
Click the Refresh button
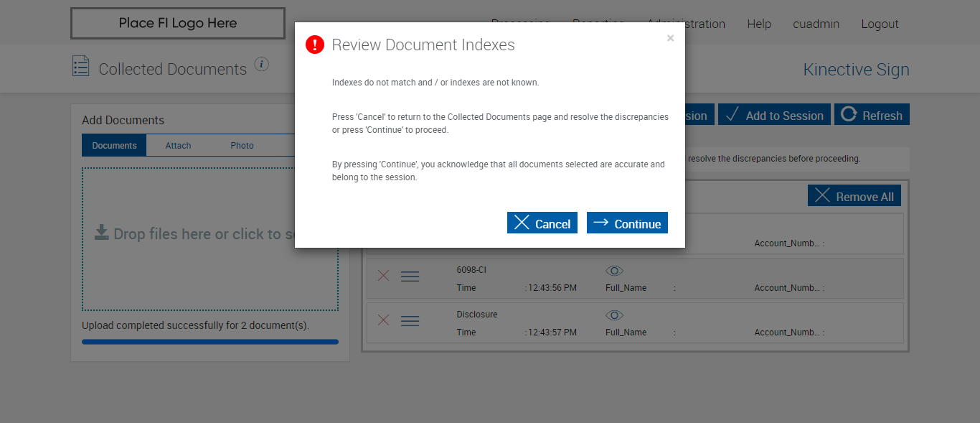pyautogui.click(x=872, y=115)
